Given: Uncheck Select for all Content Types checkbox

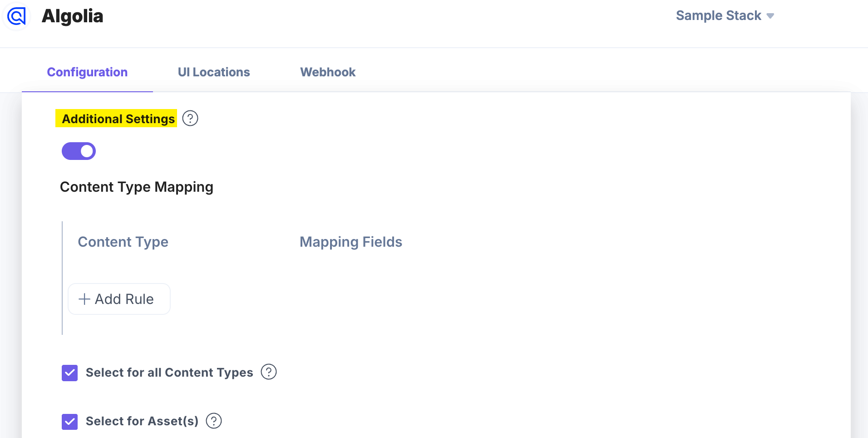Looking at the screenshot, I should coord(70,373).
